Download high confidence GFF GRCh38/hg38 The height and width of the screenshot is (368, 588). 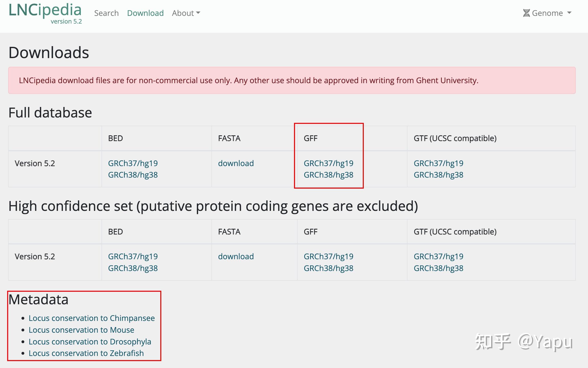pos(328,268)
